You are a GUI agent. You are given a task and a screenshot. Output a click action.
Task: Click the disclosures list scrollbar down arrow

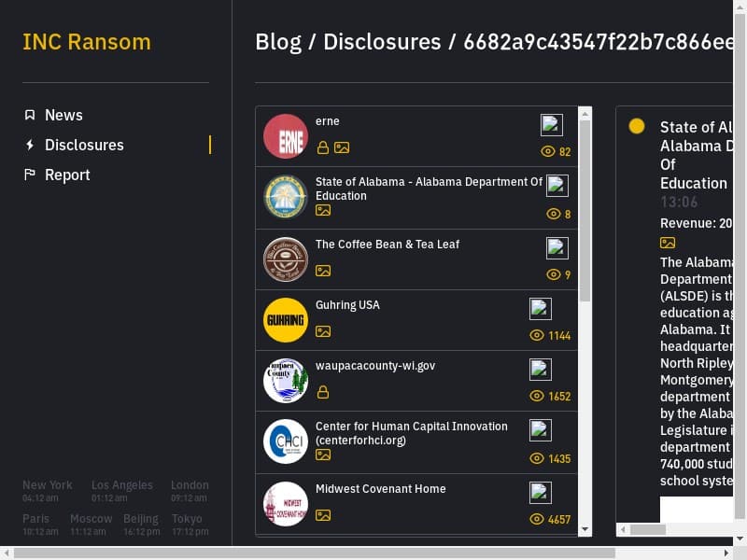pyautogui.click(x=585, y=529)
